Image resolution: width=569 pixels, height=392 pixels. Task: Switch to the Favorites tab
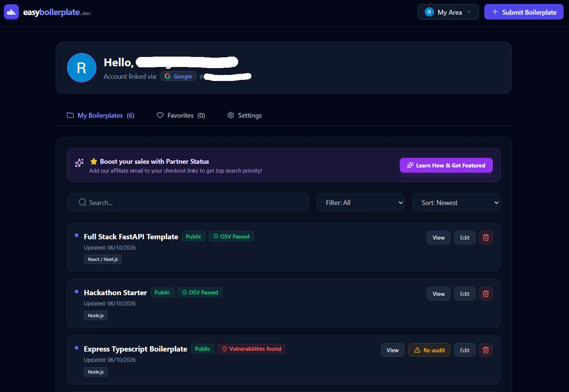[x=181, y=115]
